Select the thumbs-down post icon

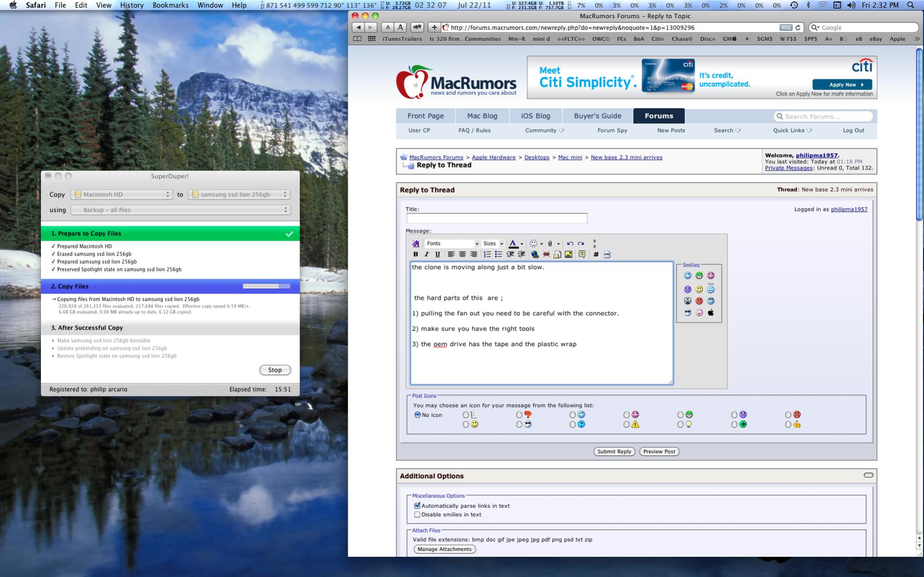(519, 415)
